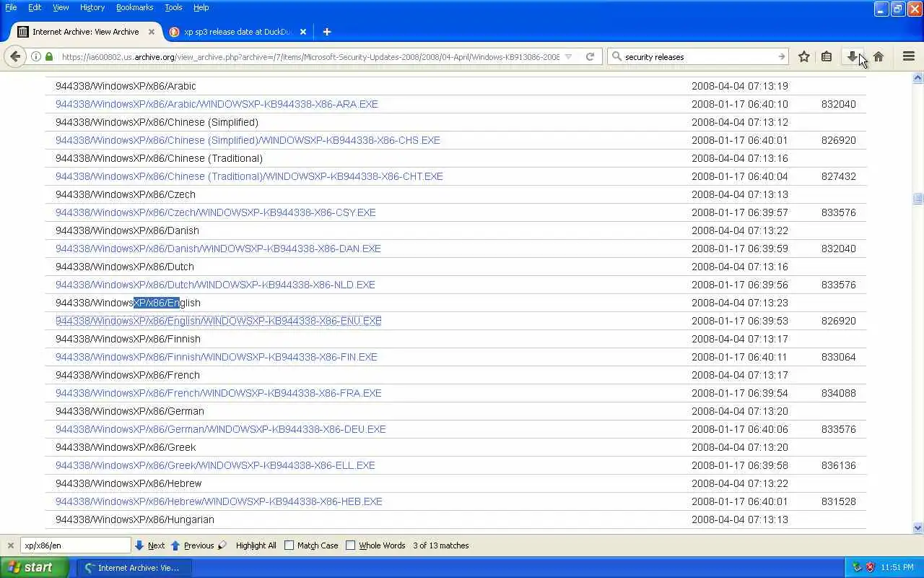The image size is (924, 578).
Task: Open Czech CSY.EXE file link
Action: [215, 212]
